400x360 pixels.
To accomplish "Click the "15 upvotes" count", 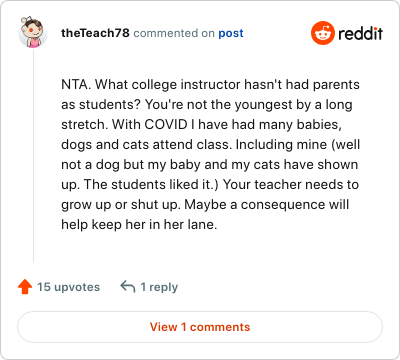I will 68,287.
